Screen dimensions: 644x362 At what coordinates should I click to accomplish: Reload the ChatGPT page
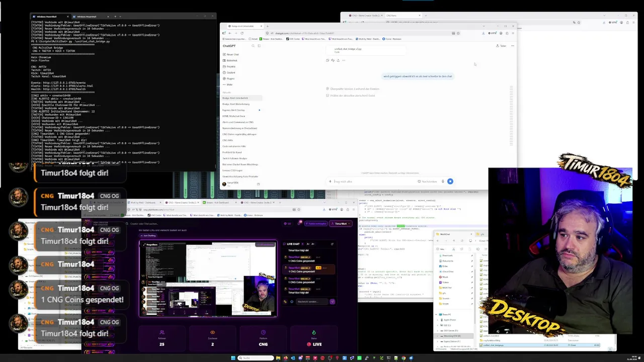tap(242, 33)
